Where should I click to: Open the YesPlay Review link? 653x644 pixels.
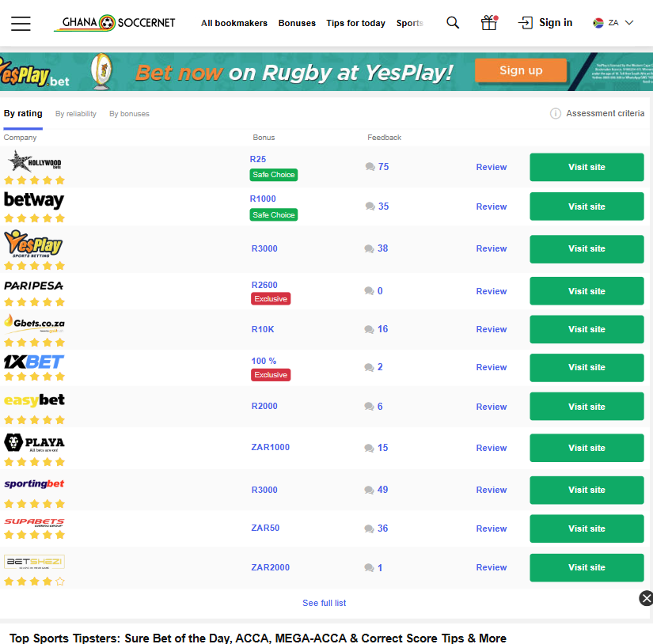pyautogui.click(x=492, y=249)
